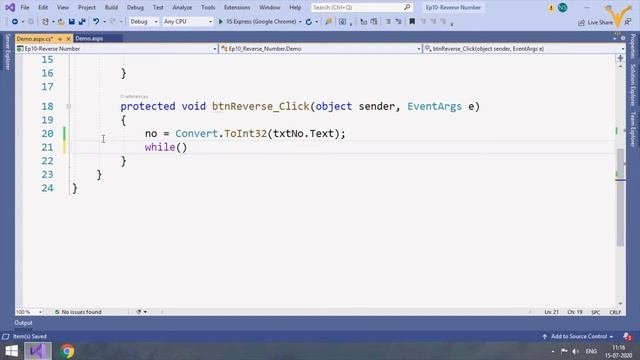The width and height of the screenshot is (640, 360).
Task: Expand the Undo history dropdown arrow
Action: click(104, 22)
